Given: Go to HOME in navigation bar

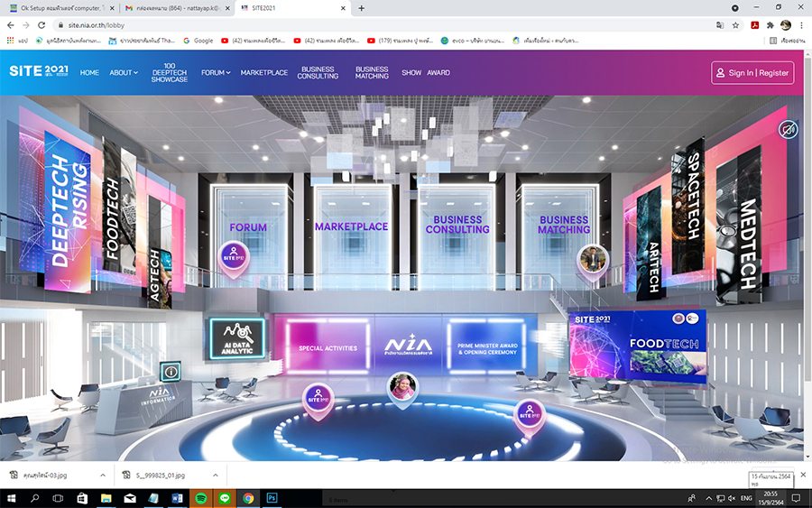Looking at the screenshot, I should [89, 72].
